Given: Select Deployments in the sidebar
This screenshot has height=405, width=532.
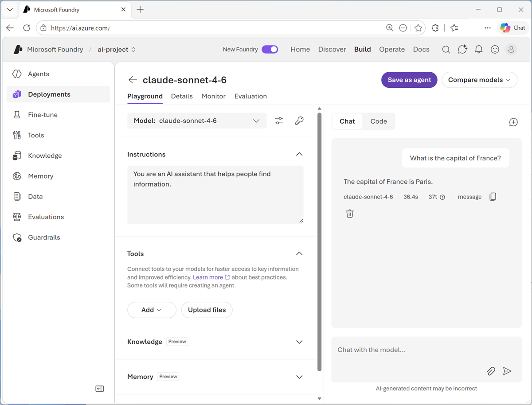Looking at the screenshot, I should click(x=58, y=94).
